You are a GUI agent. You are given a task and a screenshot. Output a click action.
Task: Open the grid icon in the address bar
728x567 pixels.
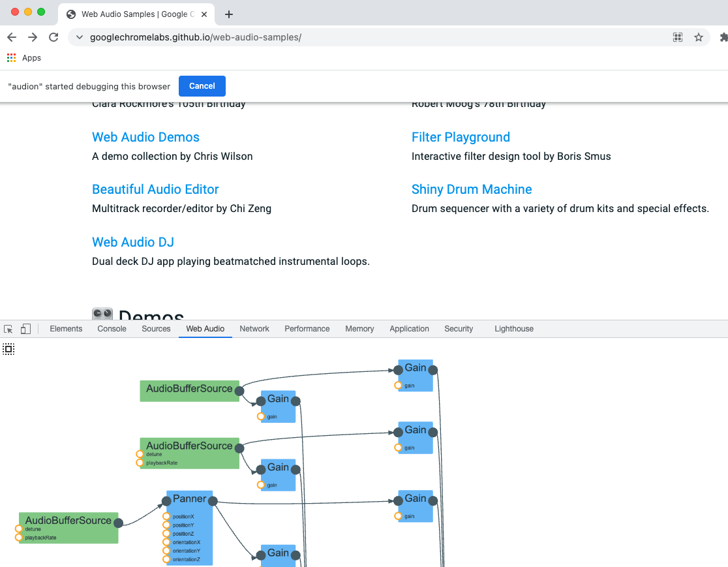[x=678, y=37]
